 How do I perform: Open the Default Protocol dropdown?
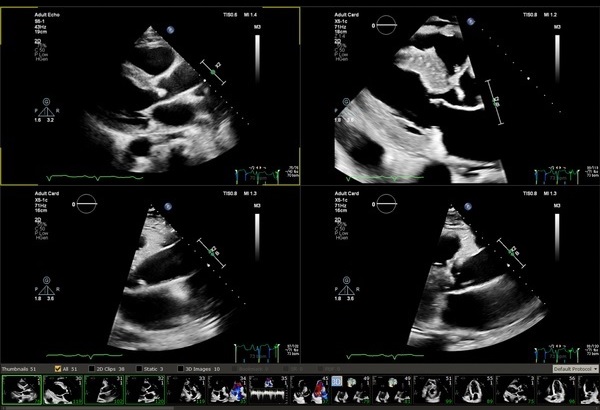tap(574, 369)
